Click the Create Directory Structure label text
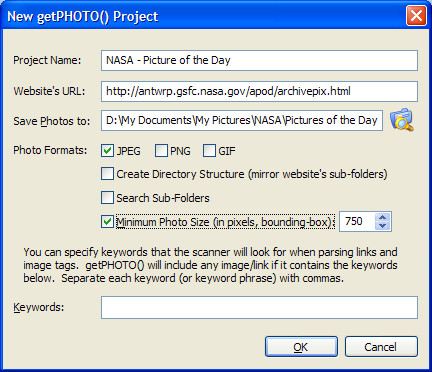 click(x=252, y=174)
